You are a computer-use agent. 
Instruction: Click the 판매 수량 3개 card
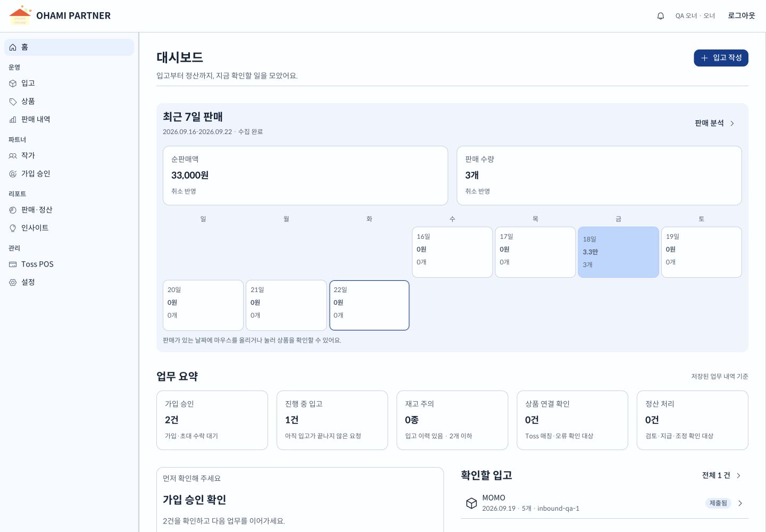pyautogui.click(x=600, y=176)
